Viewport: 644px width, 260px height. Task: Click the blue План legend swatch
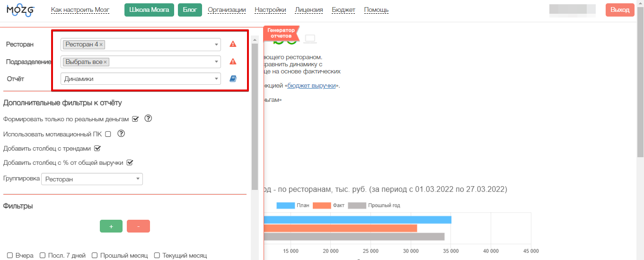tap(285, 206)
